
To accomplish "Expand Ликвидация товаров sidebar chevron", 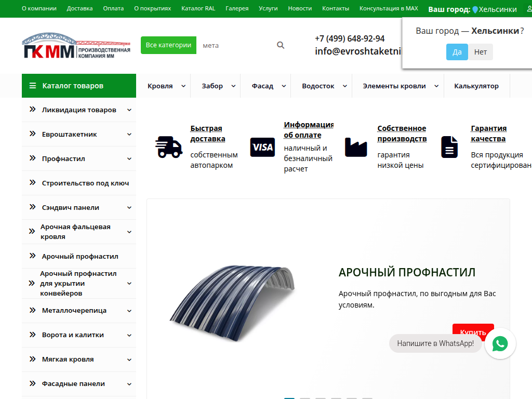I will 129,110.
